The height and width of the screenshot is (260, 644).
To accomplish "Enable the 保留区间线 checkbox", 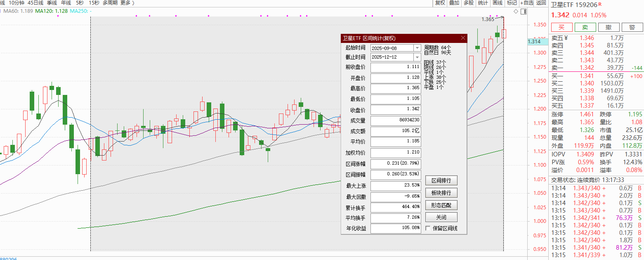I will [428, 228].
